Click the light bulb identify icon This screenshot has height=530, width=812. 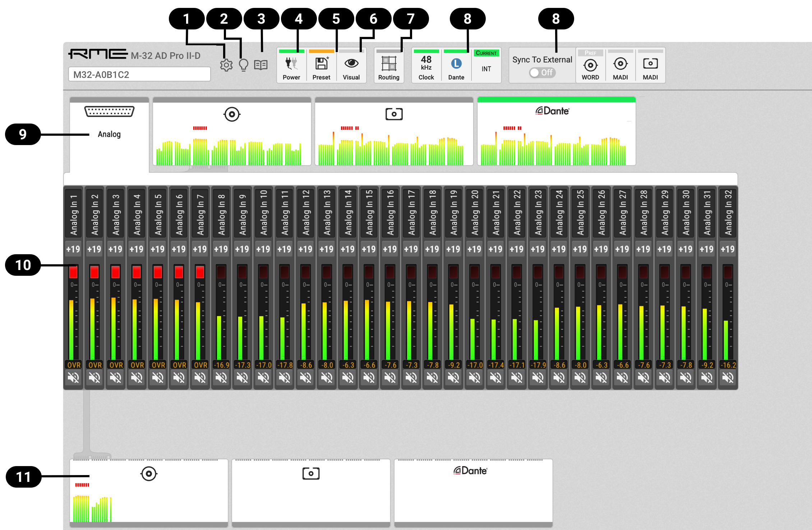(x=244, y=65)
